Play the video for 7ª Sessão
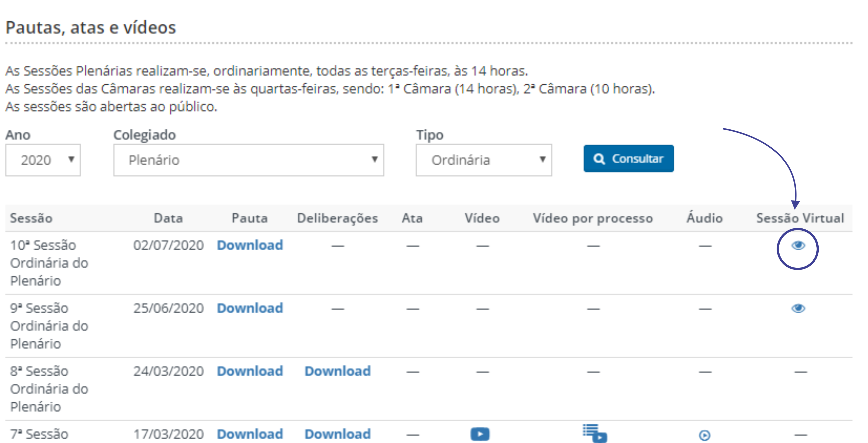Screen dimensions: 868x443 point(480,434)
